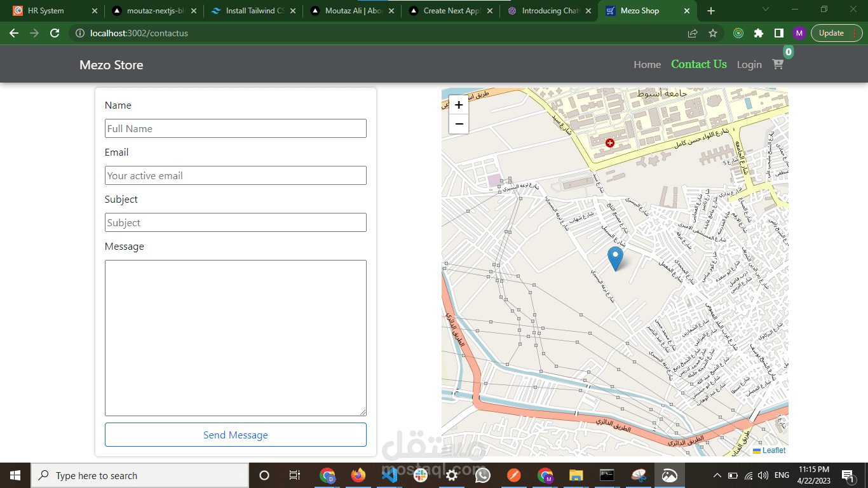Focus the Subject input field
Image resolution: width=868 pixels, height=488 pixels.
coord(236,222)
